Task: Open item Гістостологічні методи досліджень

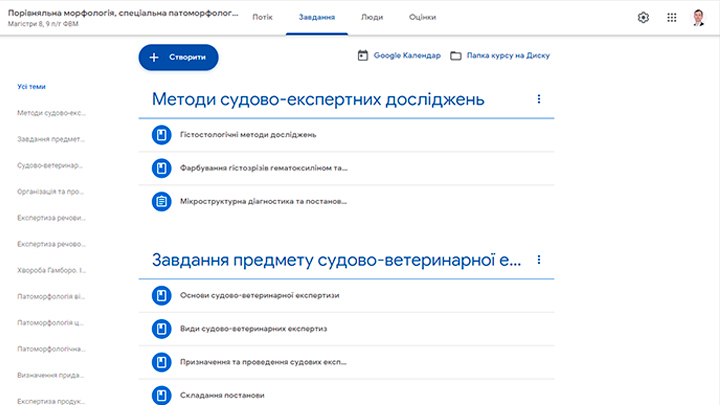Action: (248, 135)
